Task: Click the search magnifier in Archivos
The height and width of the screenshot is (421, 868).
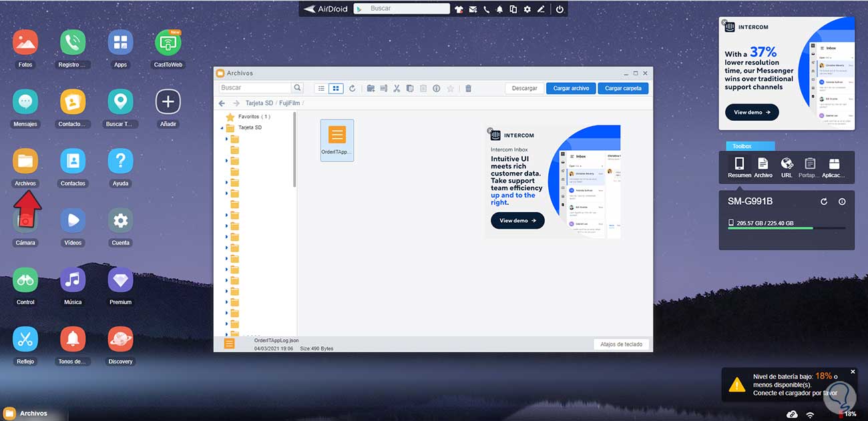Action: tap(298, 88)
